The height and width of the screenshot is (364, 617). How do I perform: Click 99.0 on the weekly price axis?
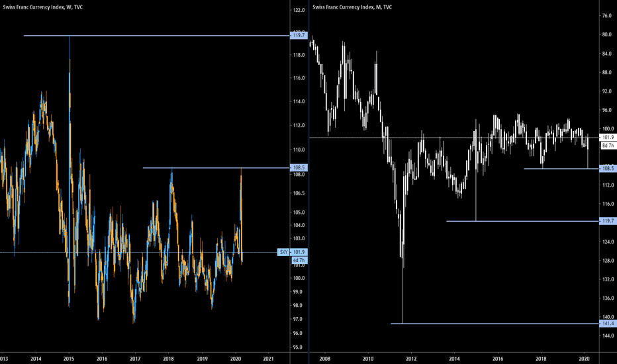299,292
